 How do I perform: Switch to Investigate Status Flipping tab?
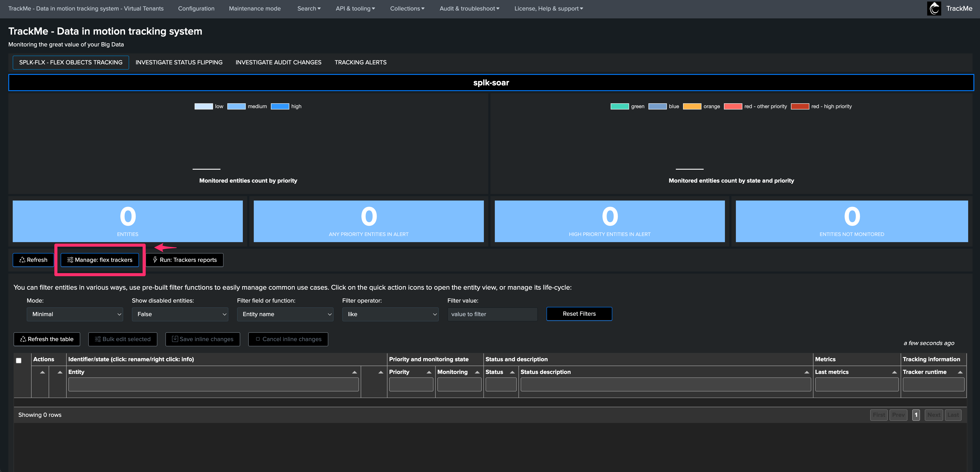click(179, 62)
